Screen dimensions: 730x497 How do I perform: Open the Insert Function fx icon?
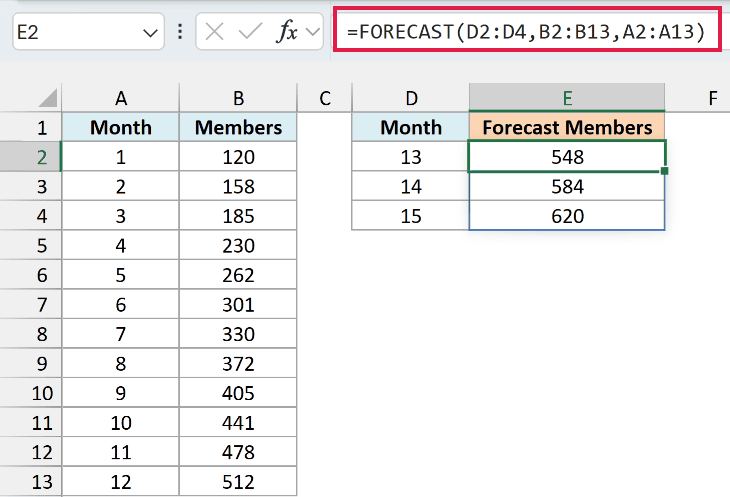[x=287, y=32]
